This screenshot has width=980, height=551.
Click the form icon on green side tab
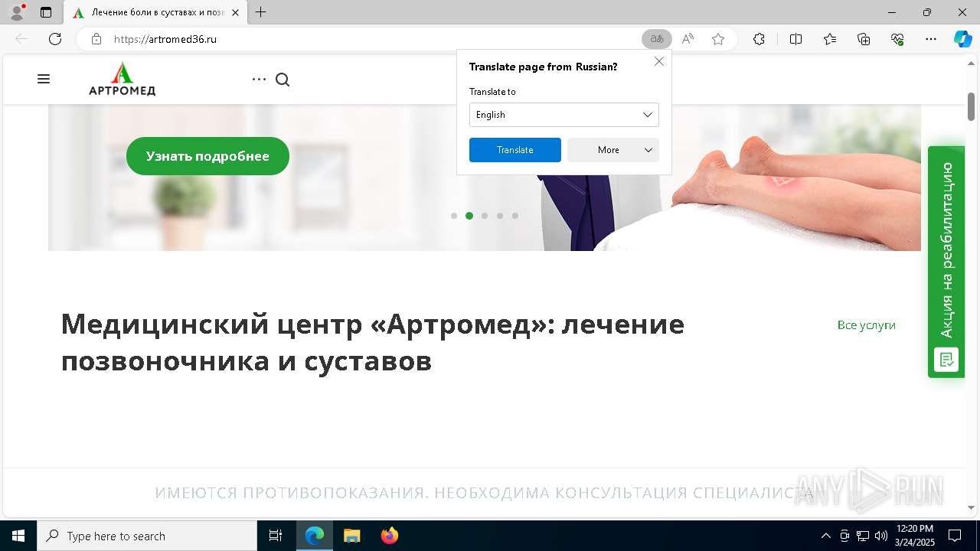click(x=946, y=360)
